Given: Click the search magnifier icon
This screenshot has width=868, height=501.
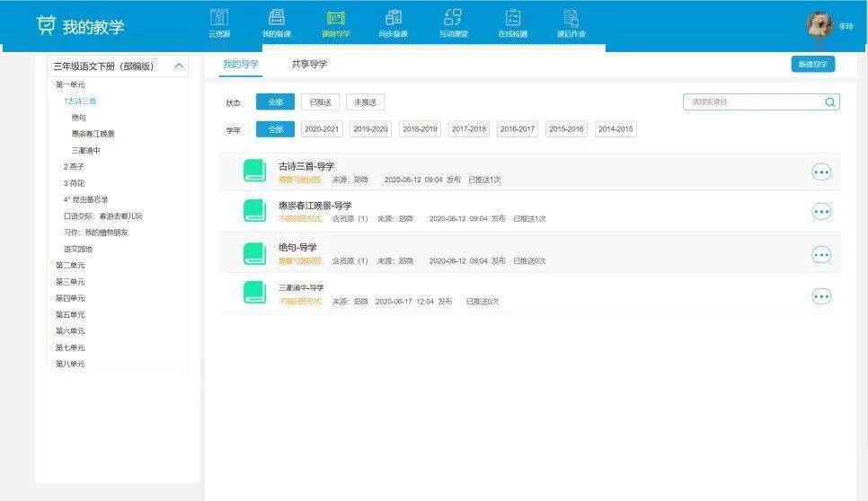Looking at the screenshot, I should click(829, 101).
